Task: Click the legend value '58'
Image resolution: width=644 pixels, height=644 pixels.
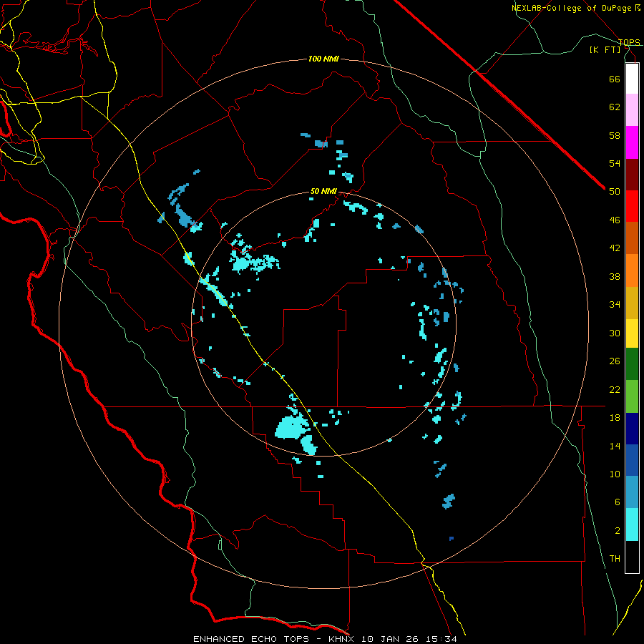Action: (x=615, y=135)
